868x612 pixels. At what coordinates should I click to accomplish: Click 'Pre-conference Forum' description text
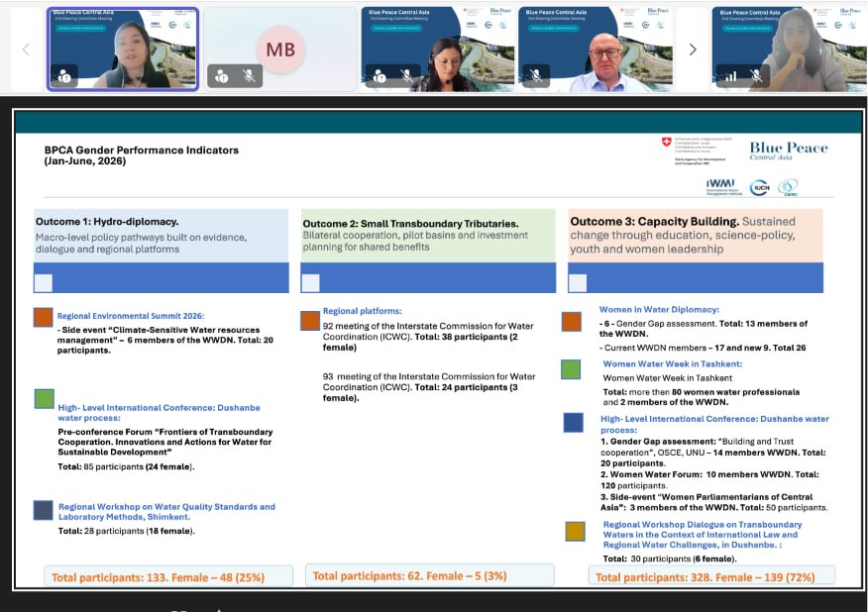pos(164,442)
